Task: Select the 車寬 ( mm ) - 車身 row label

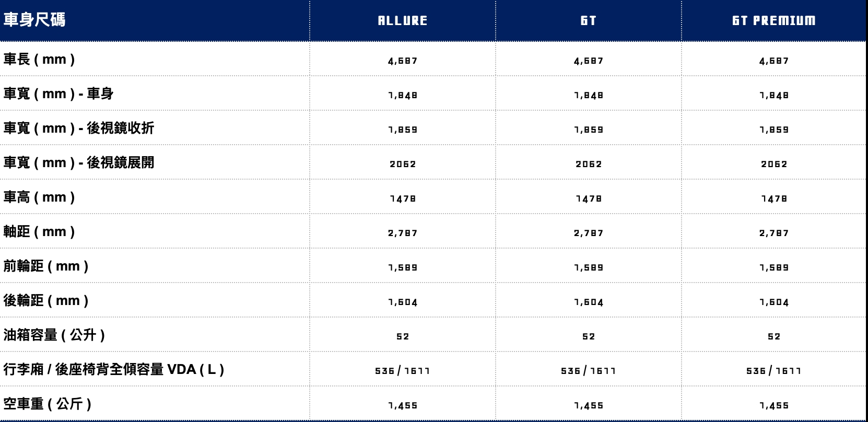Action: 58,93
